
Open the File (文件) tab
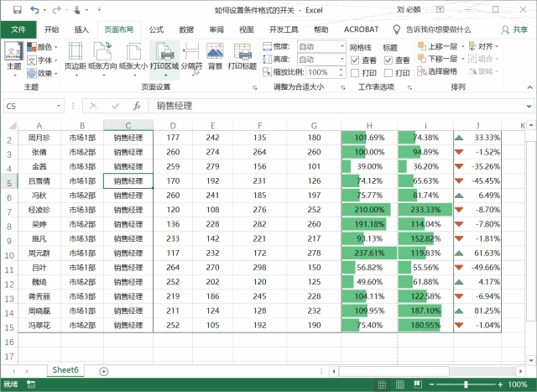pos(18,29)
